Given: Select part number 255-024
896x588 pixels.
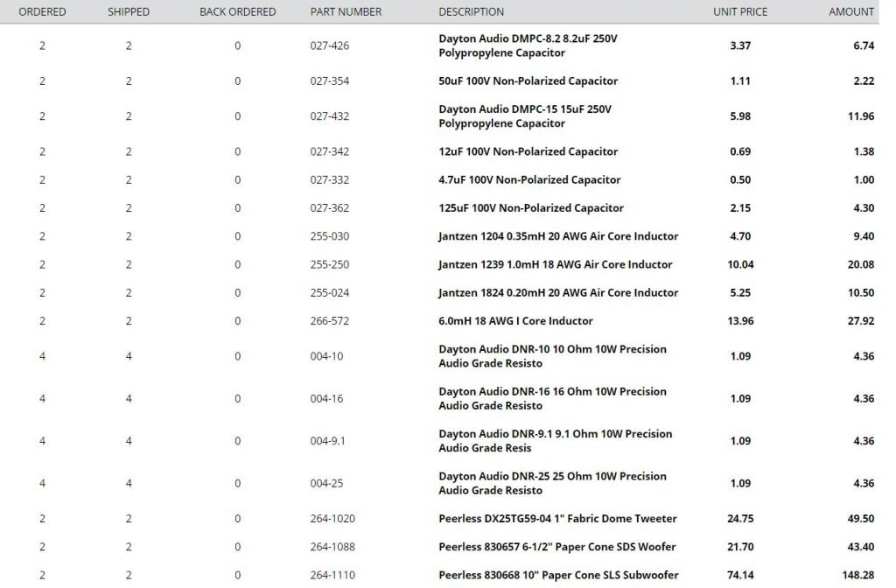Looking at the screenshot, I should (330, 293).
